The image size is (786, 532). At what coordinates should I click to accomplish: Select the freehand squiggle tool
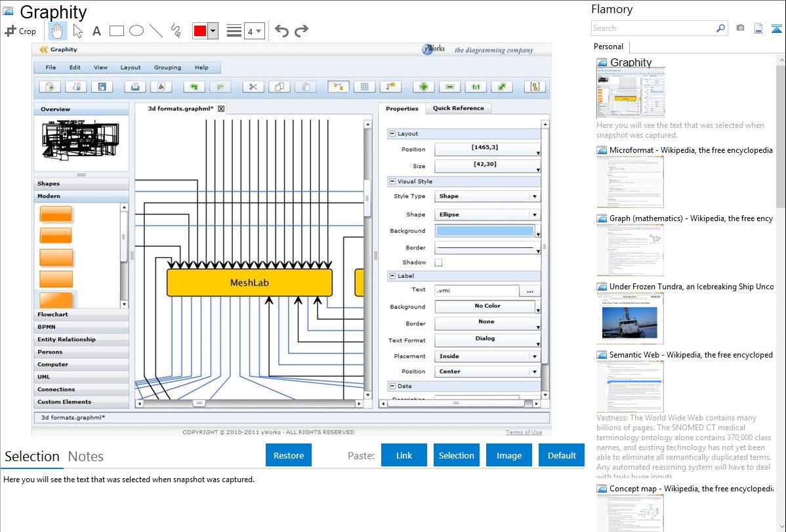click(x=176, y=31)
